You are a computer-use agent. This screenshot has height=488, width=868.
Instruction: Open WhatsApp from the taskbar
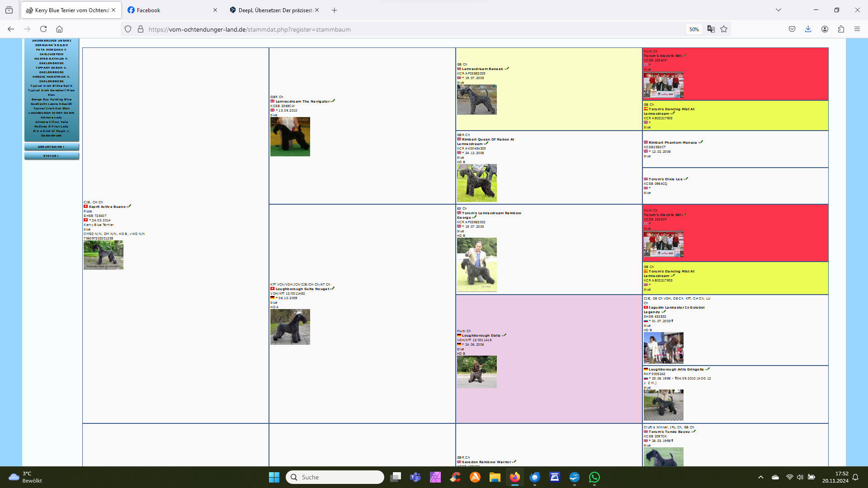594,477
